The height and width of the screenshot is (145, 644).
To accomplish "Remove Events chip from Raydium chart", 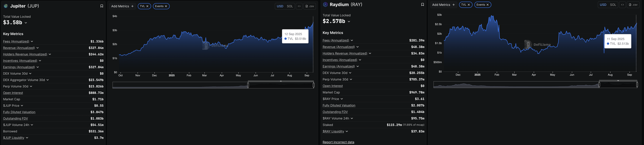I will (x=487, y=5).
